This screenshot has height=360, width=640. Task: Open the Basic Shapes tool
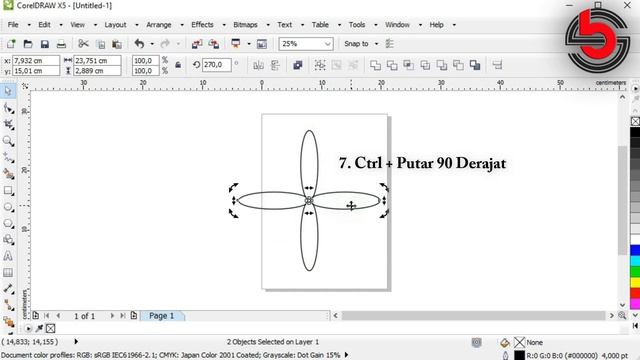9,240
